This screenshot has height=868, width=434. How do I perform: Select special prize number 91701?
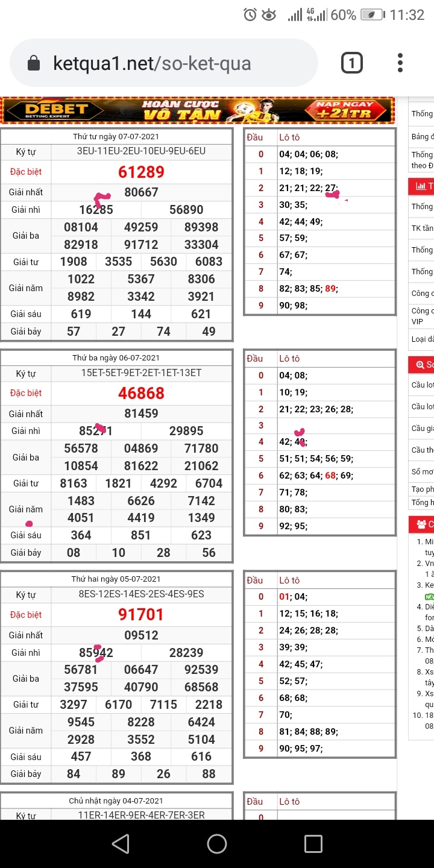tap(141, 614)
